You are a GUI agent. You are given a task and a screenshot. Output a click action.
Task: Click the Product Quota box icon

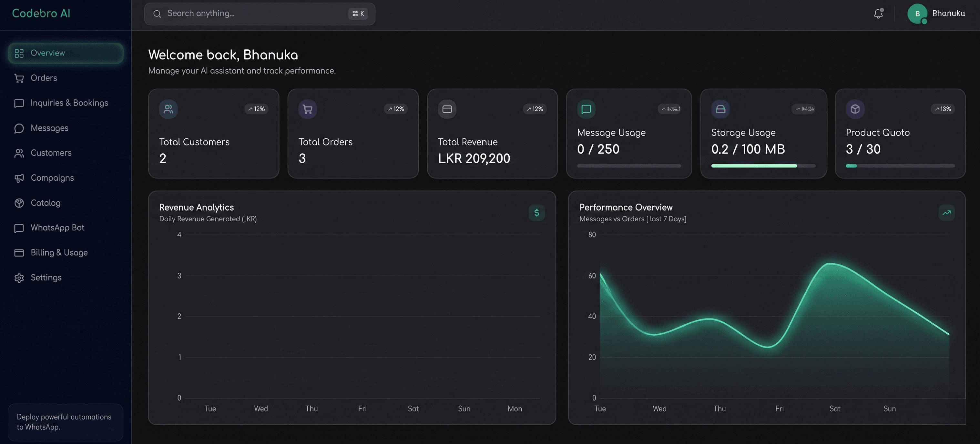point(855,109)
